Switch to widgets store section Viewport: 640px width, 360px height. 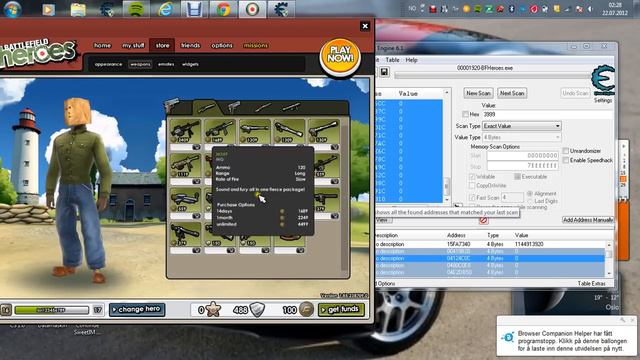point(190,64)
